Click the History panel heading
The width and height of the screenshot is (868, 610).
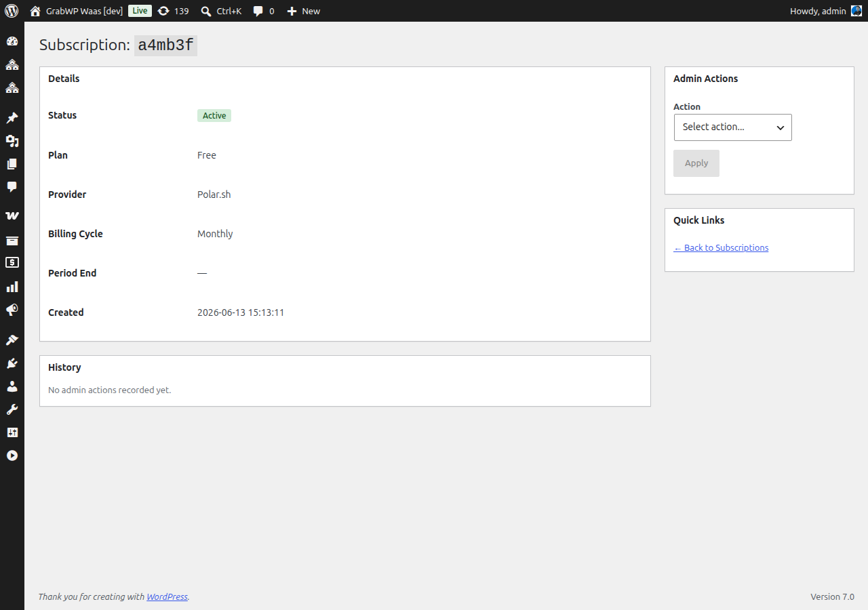64,367
